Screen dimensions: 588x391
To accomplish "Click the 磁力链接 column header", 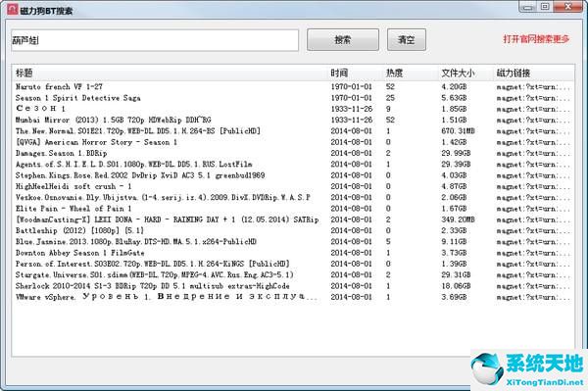I will click(x=513, y=73).
